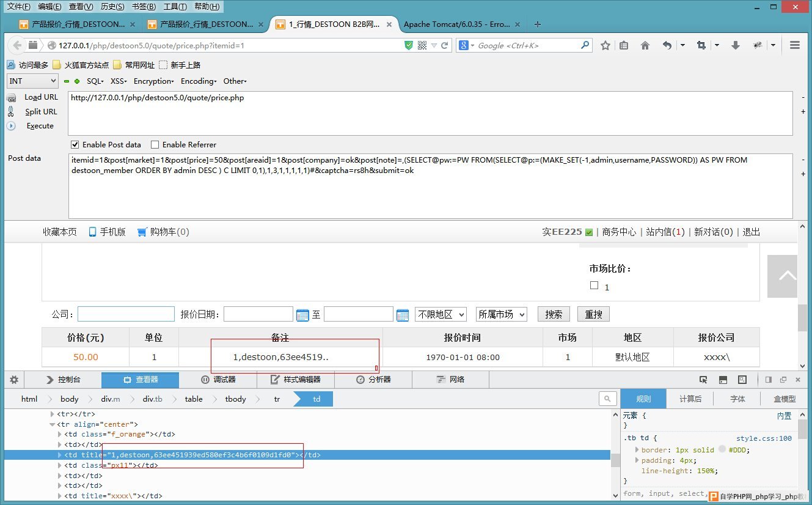Open the 计算后 computed panel tab
Screen dimensions: 812x505
coord(690,399)
